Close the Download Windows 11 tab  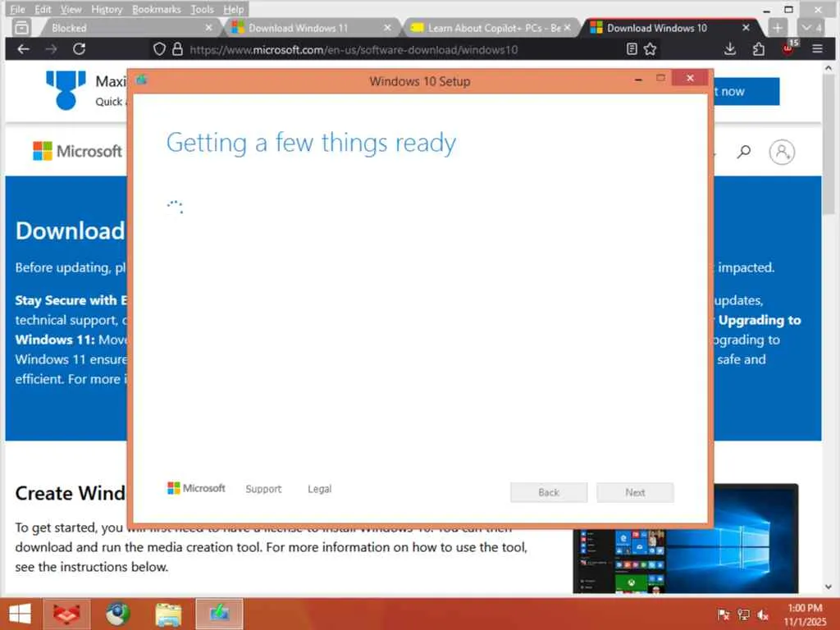coord(387,27)
